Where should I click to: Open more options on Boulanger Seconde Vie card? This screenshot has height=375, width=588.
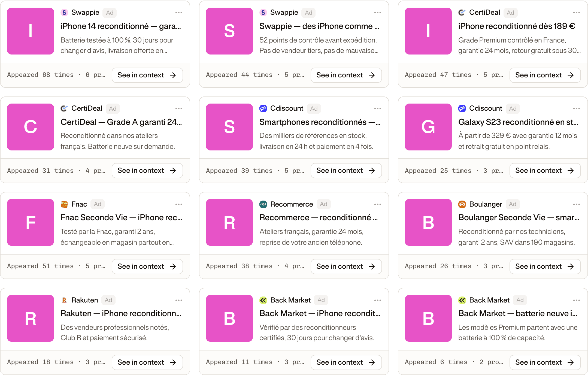coord(577,204)
